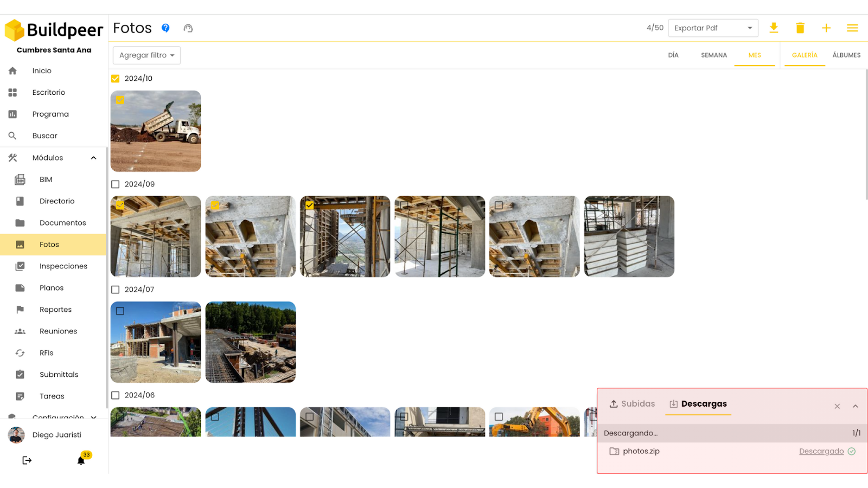The height and width of the screenshot is (488, 868).
Task: Open Reuniones module label
Action: point(58,331)
